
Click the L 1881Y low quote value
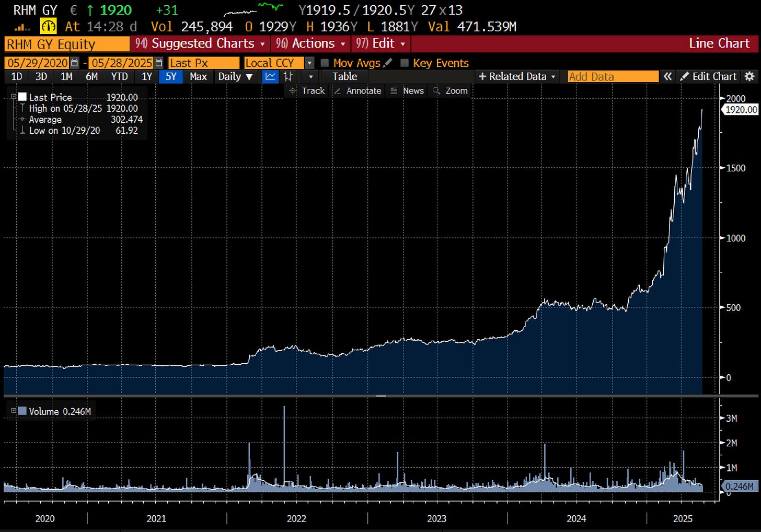point(393,27)
